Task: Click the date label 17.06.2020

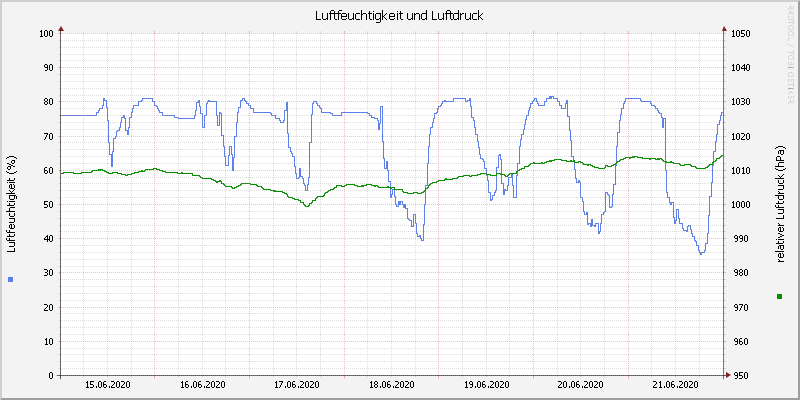Action: pos(297,384)
